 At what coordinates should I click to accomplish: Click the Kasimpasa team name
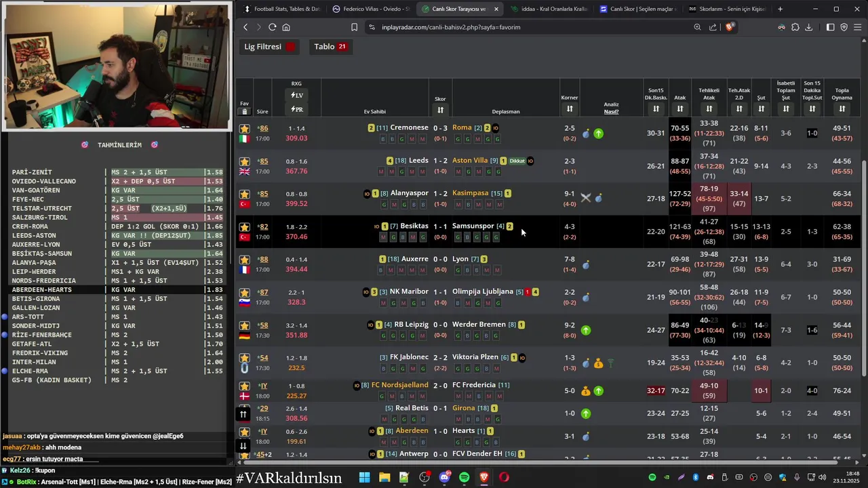(x=471, y=193)
